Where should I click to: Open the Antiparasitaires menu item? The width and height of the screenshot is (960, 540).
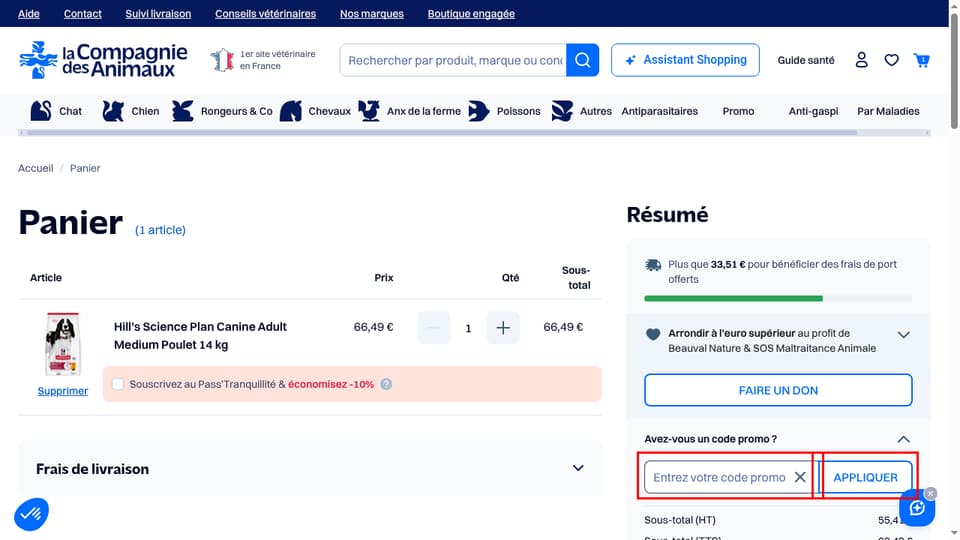[x=659, y=111]
